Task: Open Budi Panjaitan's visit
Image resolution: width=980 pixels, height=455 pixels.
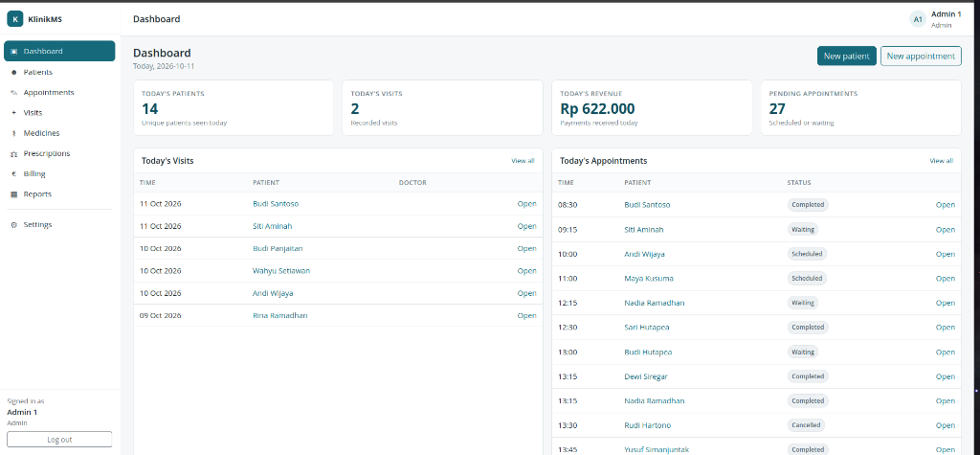Action: click(527, 248)
